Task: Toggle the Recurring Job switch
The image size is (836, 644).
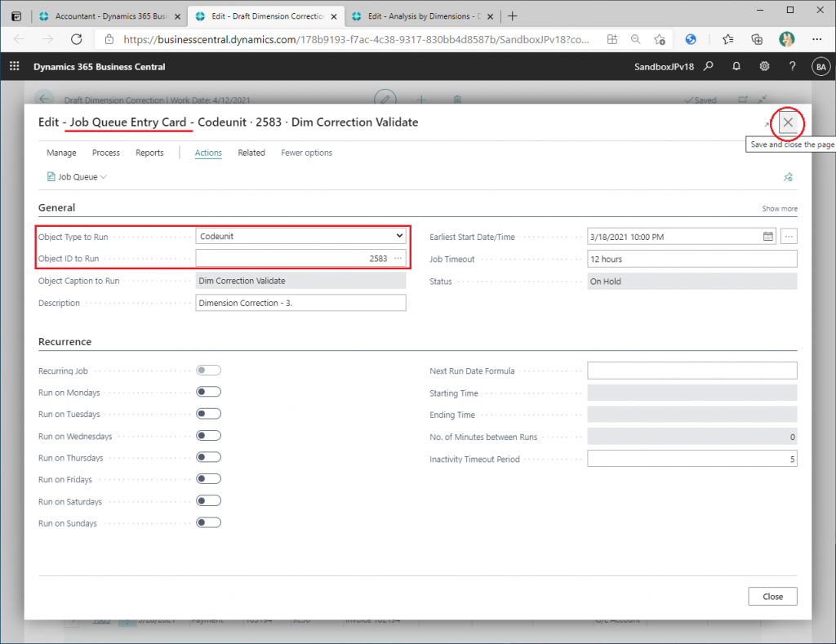Action: point(208,370)
